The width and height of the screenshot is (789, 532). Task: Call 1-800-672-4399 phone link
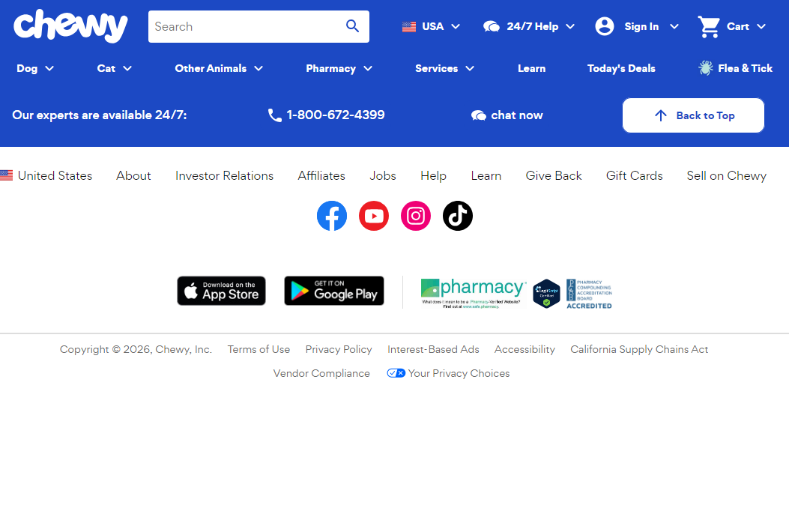tap(326, 115)
